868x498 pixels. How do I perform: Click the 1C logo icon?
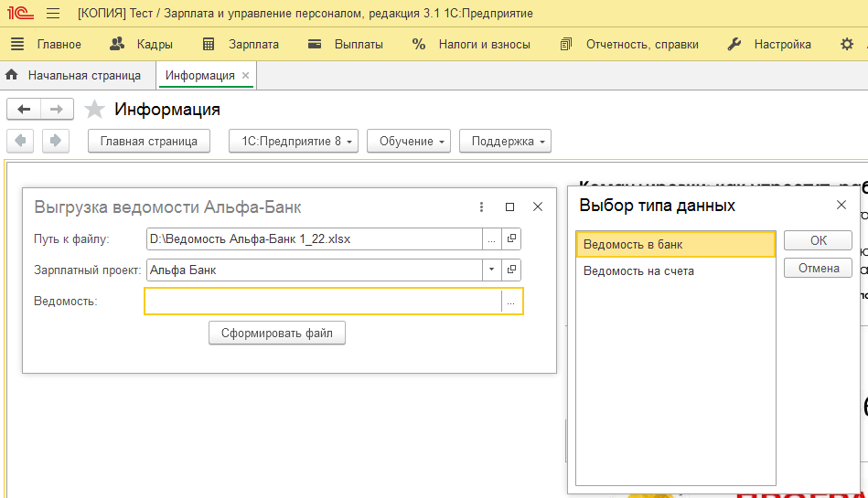click(x=20, y=13)
